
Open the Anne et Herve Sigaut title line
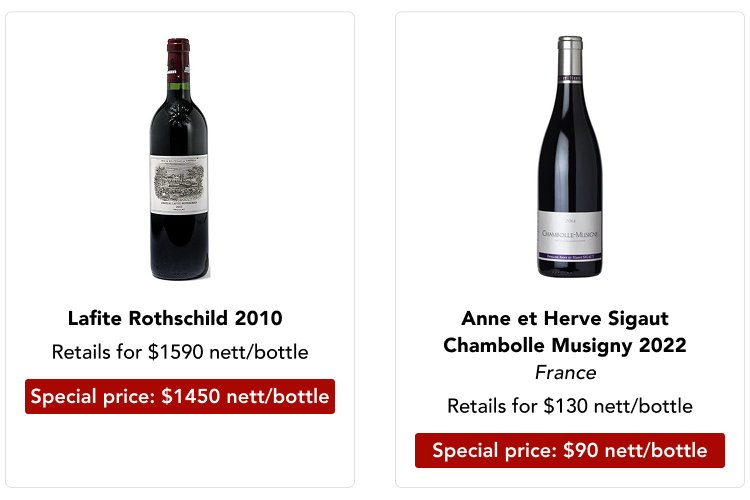(565, 319)
